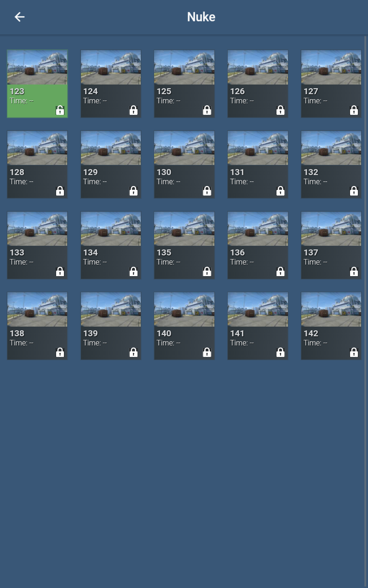
Task: Click the lock icon on level 126
Action: click(x=281, y=110)
